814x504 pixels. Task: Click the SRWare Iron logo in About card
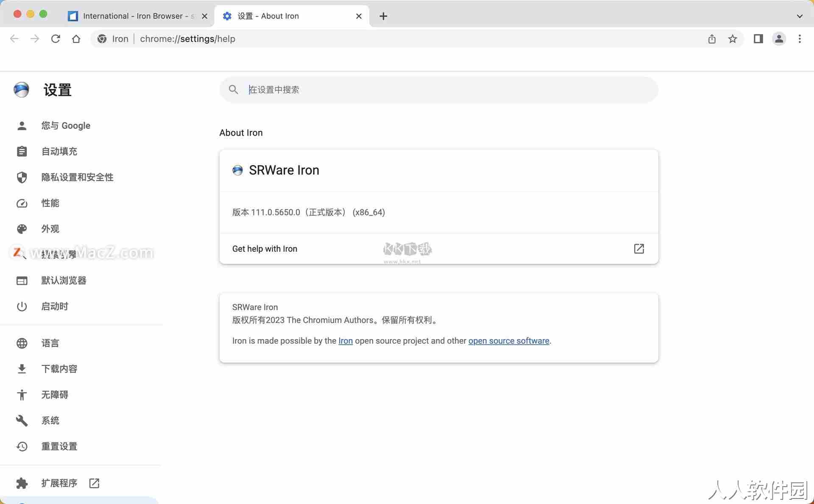pos(237,170)
